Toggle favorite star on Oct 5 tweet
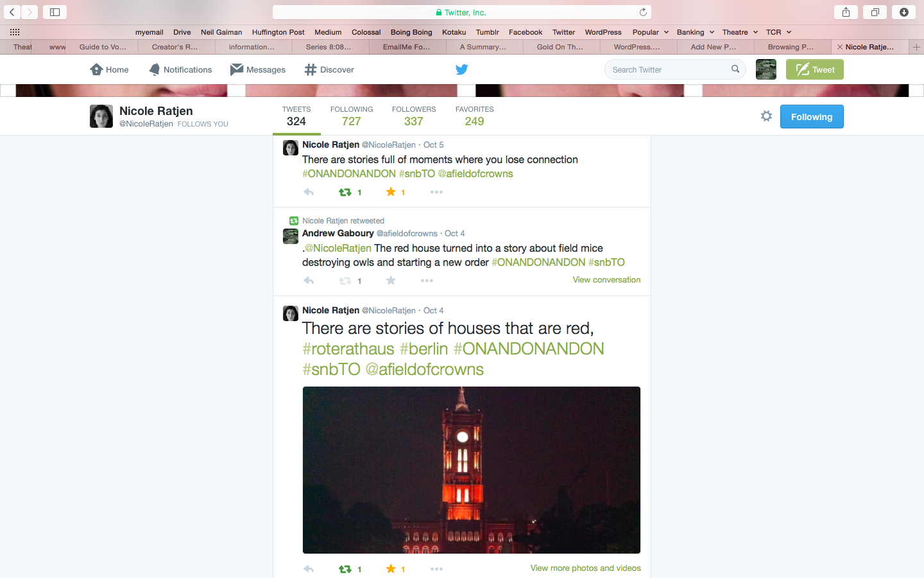 pyautogui.click(x=391, y=192)
